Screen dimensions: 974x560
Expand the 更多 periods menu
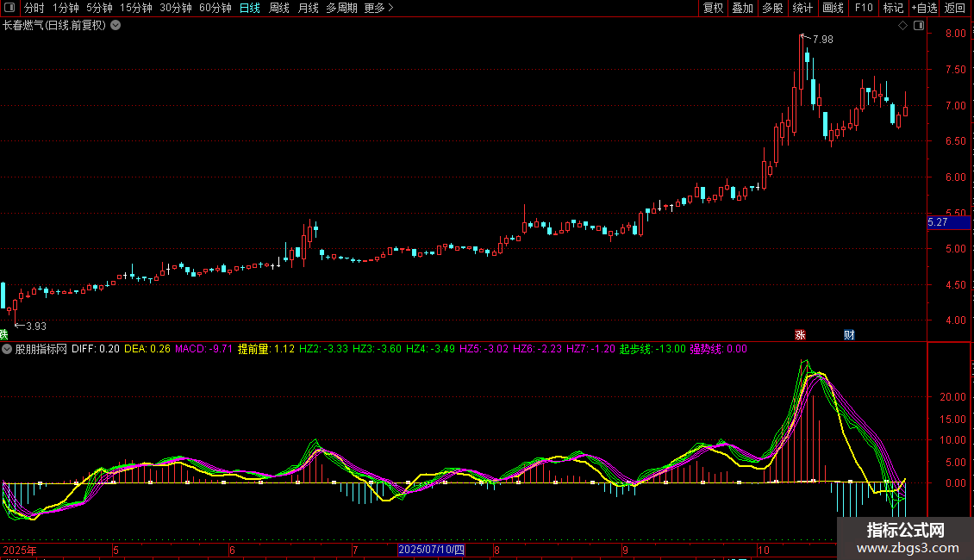pos(379,8)
